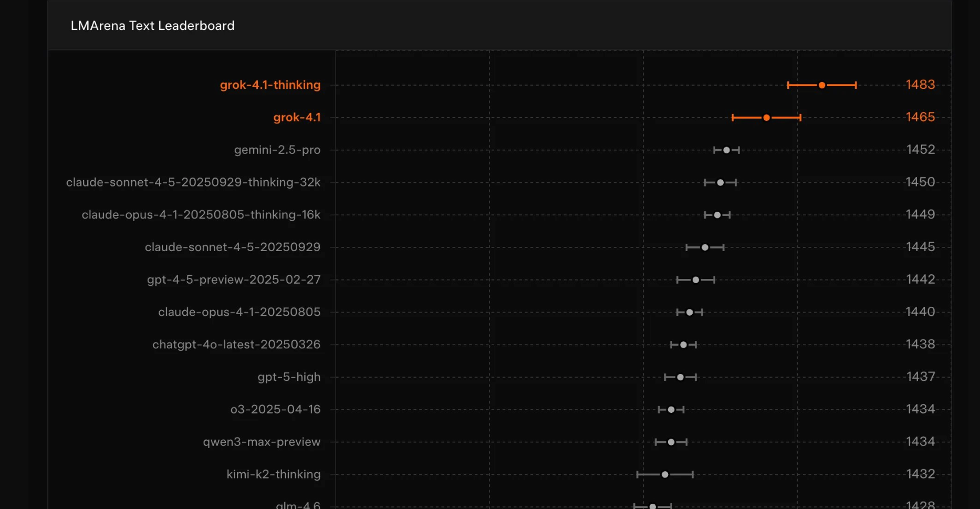Click the LMArena Text Leaderboard title
This screenshot has width=980, height=509.
coord(152,26)
